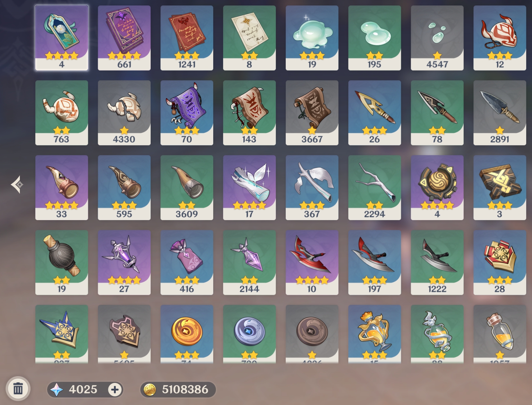Screen dimensions: 532x405
Task: Open the trash delete icon
Action: (18, 389)
